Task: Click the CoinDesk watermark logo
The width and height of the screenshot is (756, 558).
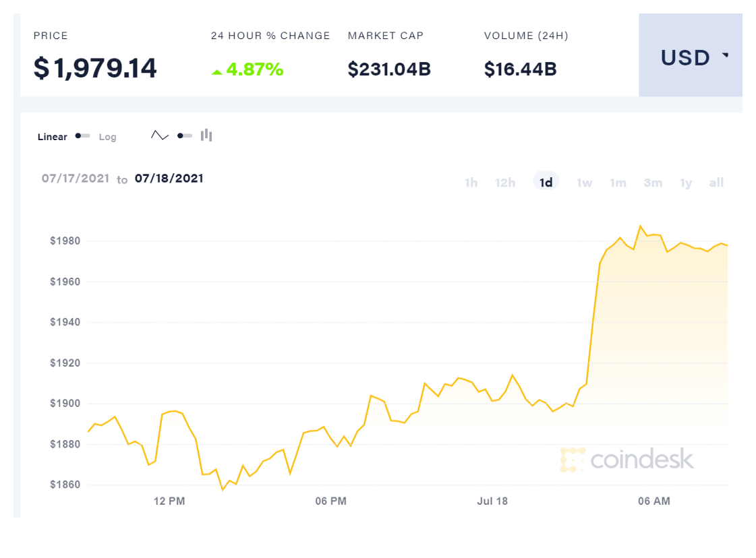Action: pyautogui.click(x=627, y=460)
